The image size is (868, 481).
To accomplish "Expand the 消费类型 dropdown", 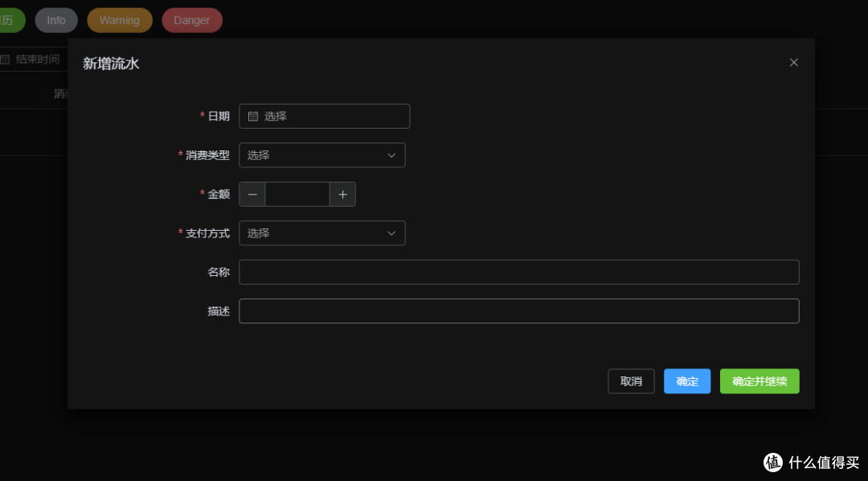I will coord(322,155).
